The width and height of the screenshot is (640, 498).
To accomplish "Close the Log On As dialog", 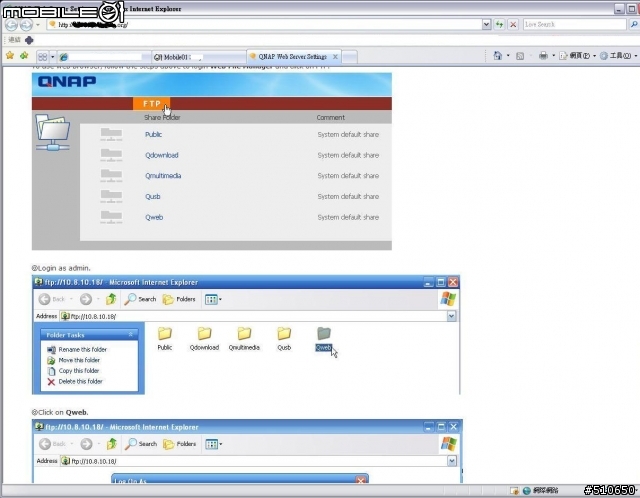I will point(361,480).
